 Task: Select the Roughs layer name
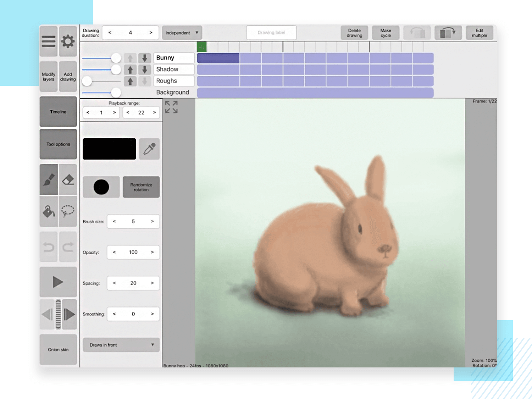click(x=174, y=81)
